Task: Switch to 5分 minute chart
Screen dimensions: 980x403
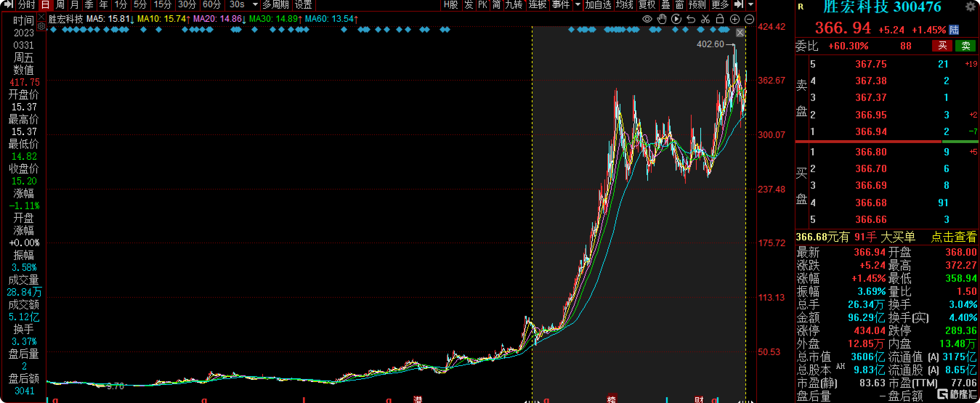Action: (x=140, y=5)
